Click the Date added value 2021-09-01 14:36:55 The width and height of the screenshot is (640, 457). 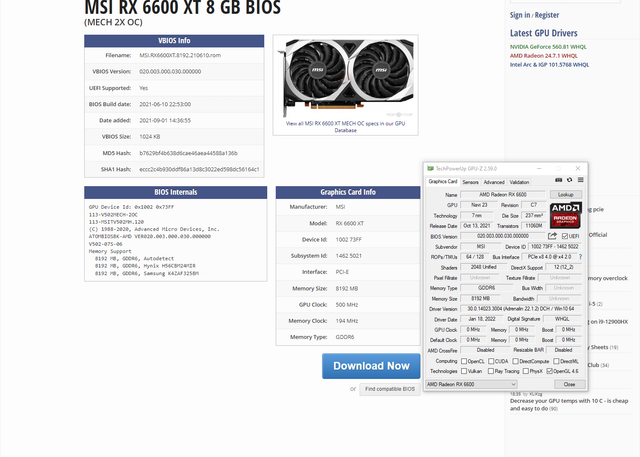pos(165,120)
